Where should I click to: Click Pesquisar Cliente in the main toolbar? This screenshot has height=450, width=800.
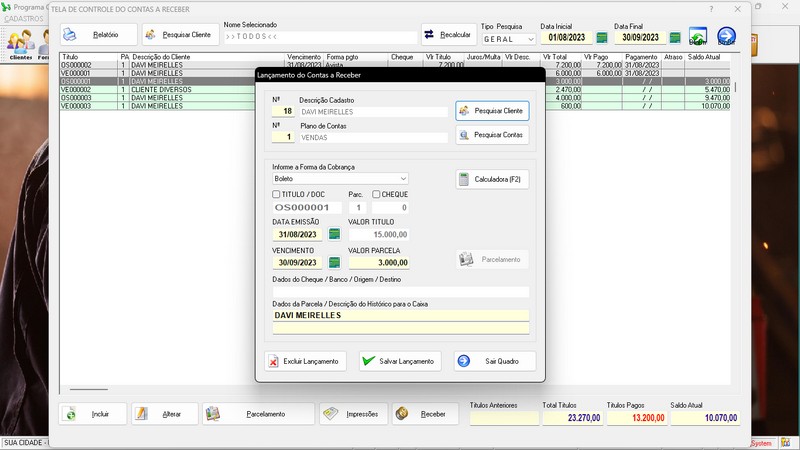(x=181, y=35)
